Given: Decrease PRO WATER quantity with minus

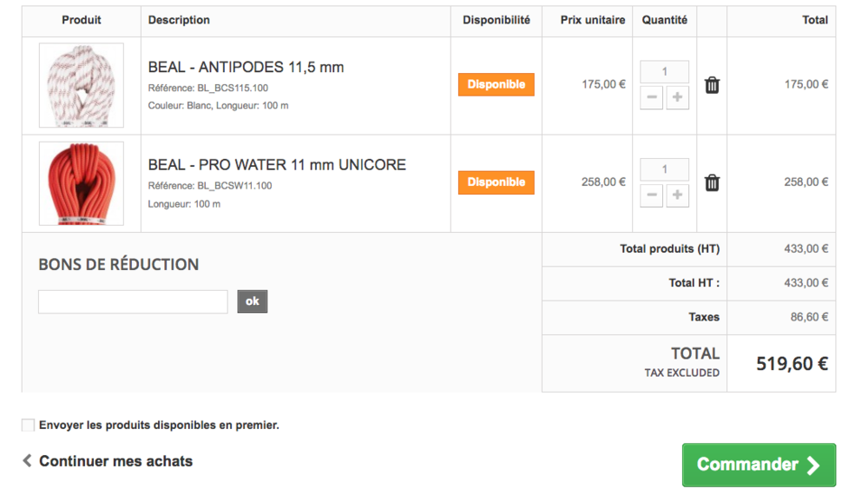Looking at the screenshot, I should coord(652,195).
